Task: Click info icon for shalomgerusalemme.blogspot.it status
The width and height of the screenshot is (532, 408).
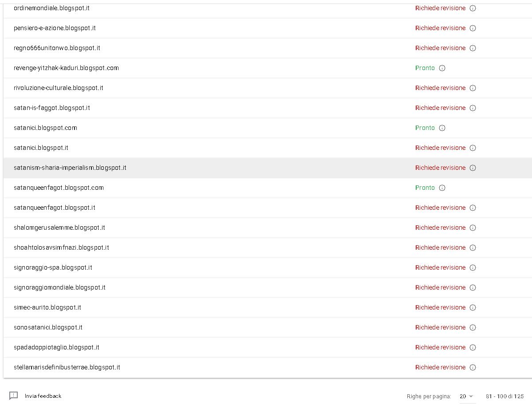Action: (x=473, y=228)
